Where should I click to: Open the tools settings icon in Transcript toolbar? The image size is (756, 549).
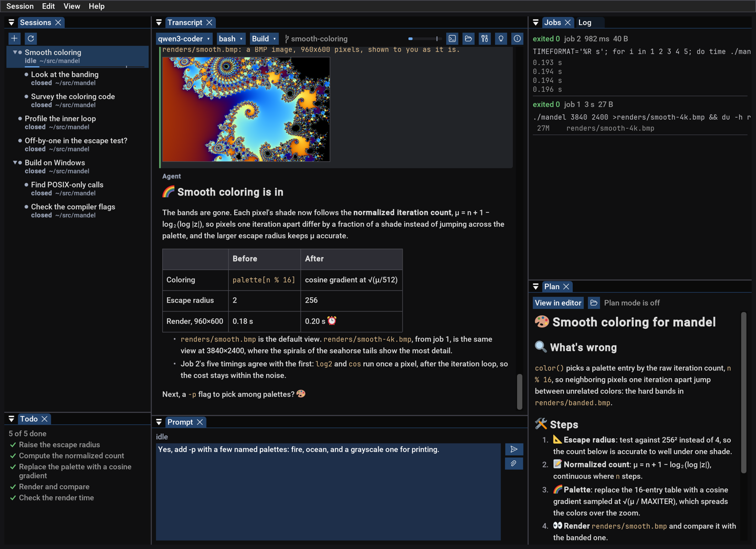pyautogui.click(x=485, y=38)
